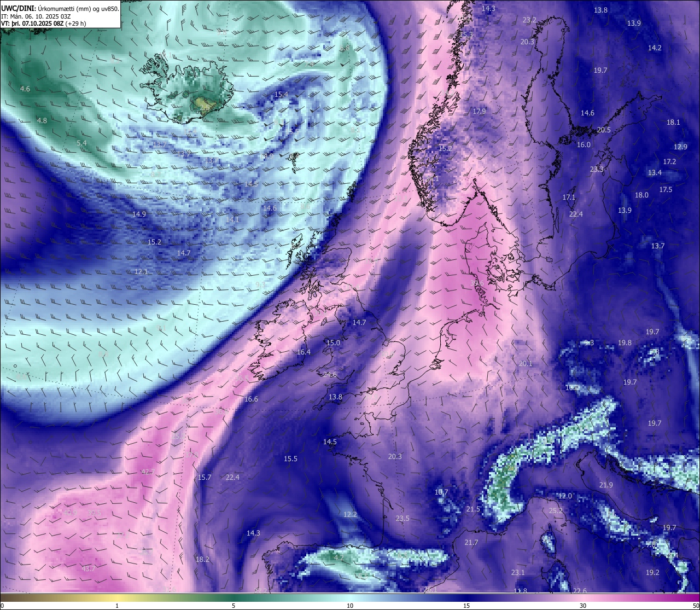Click the map value "20.1"
The image size is (700, 610).
(x=526, y=363)
